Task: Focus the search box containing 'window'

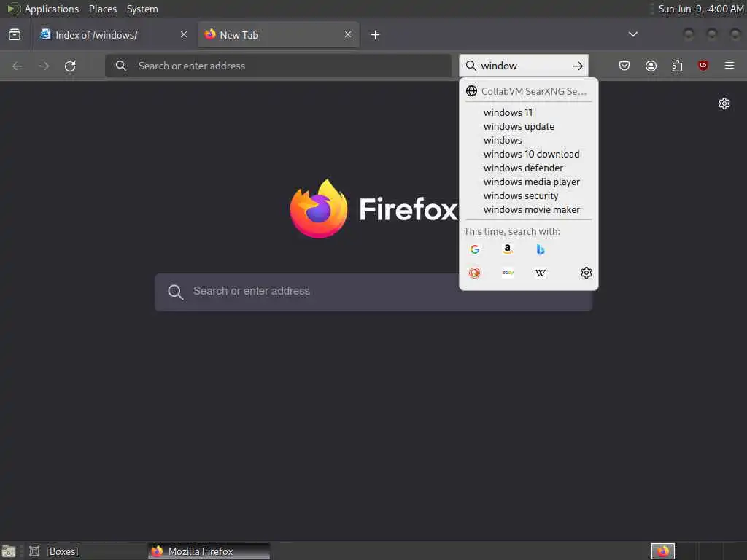Action: point(524,66)
